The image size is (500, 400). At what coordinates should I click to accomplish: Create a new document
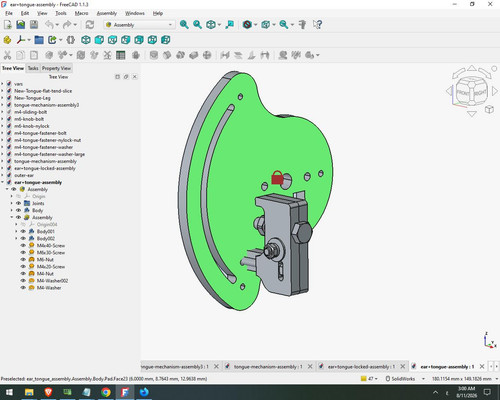pyautogui.click(x=7, y=25)
